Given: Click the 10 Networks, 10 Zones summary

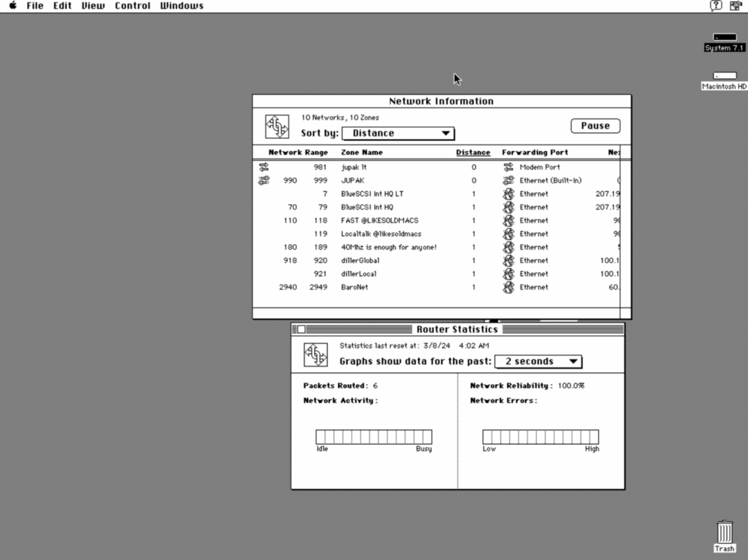Looking at the screenshot, I should point(340,118).
